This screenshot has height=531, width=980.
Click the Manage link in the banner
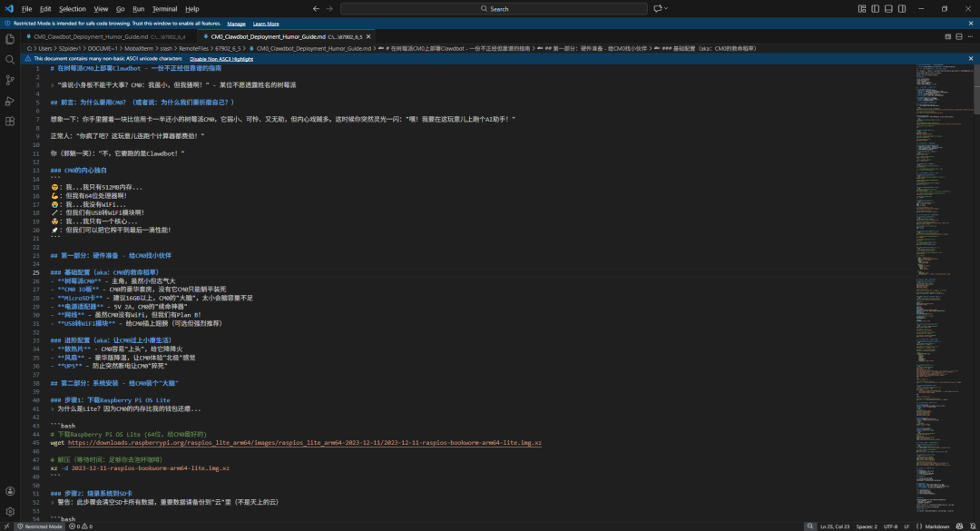click(x=236, y=24)
